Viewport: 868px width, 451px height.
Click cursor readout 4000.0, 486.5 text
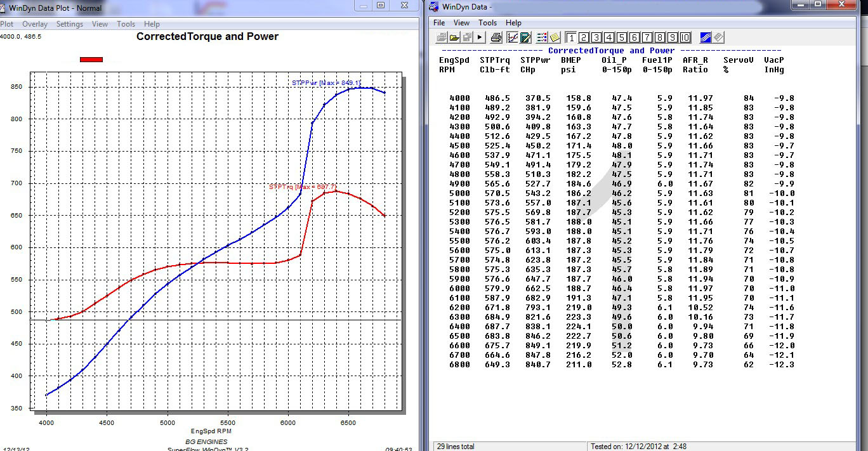(21, 37)
